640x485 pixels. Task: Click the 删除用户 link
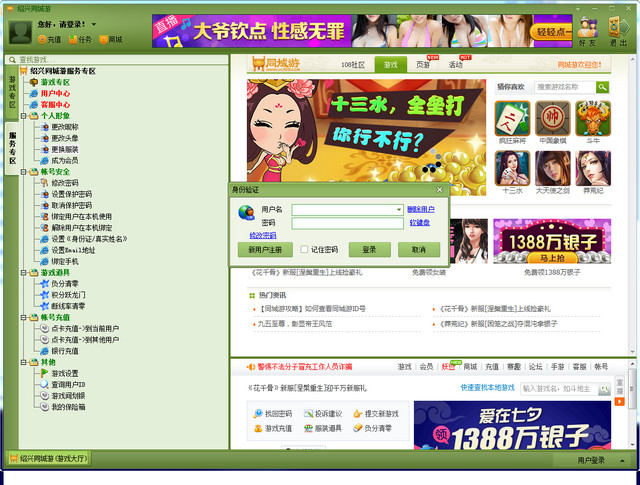[x=421, y=209]
